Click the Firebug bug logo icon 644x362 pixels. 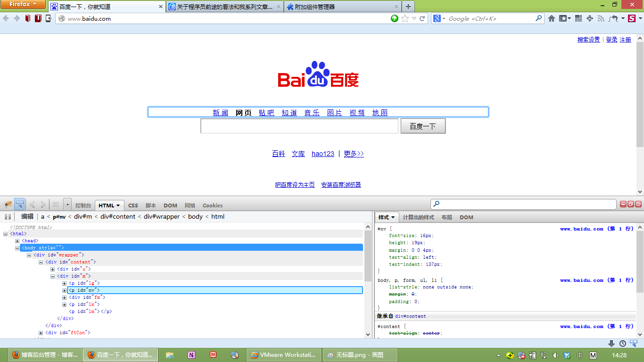click(x=8, y=205)
